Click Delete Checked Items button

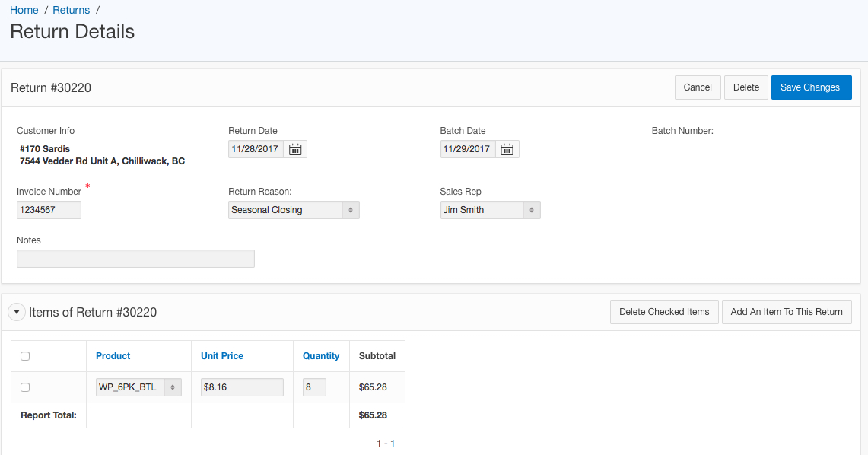[x=664, y=312]
